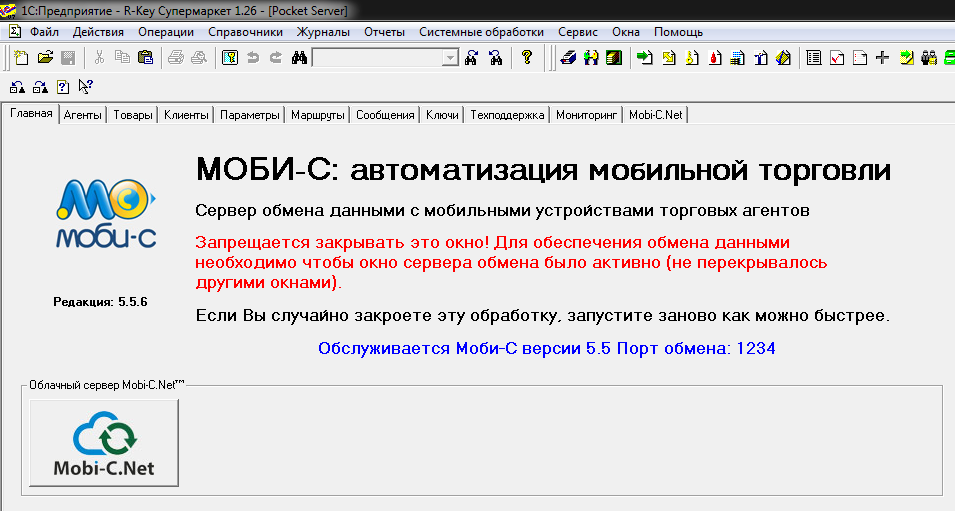Open the Помощь menu
The height and width of the screenshot is (511, 955).
(678, 32)
